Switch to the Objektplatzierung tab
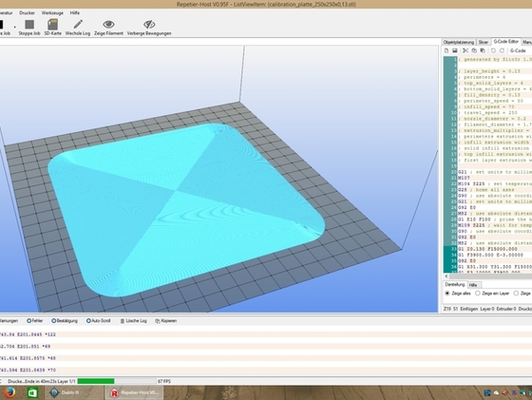This screenshot has height=400, width=532. tap(458, 42)
